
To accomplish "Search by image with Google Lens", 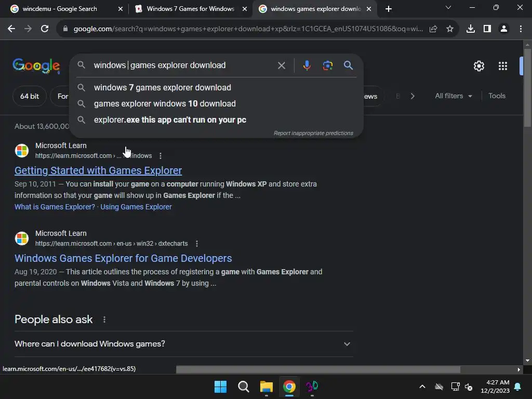I will (327, 65).
